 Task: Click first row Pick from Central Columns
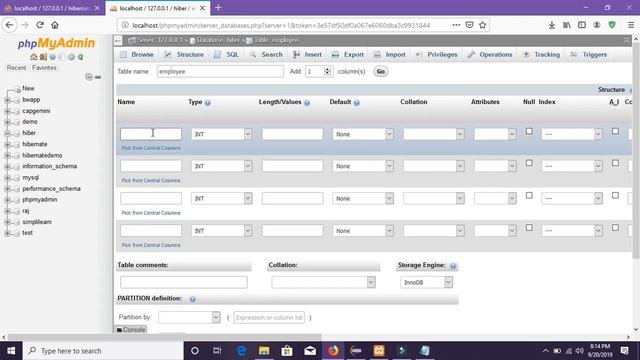tap(151, 148)
